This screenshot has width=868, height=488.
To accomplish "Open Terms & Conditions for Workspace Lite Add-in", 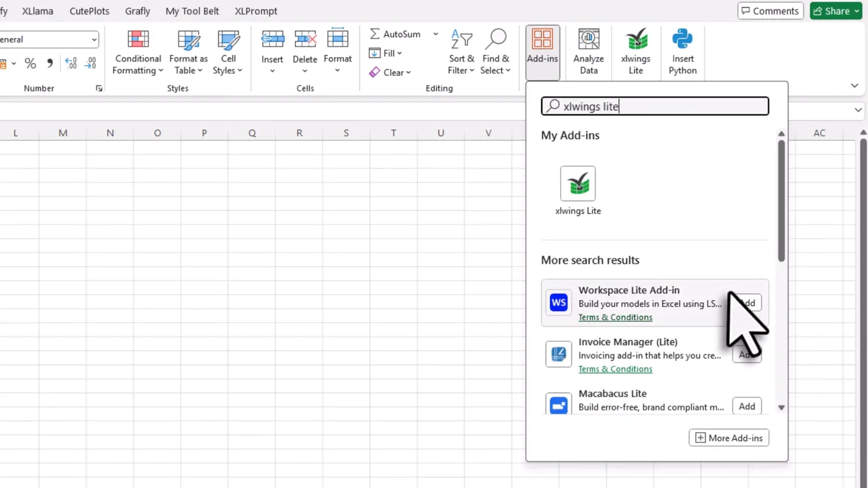I will tap(615, 317).
